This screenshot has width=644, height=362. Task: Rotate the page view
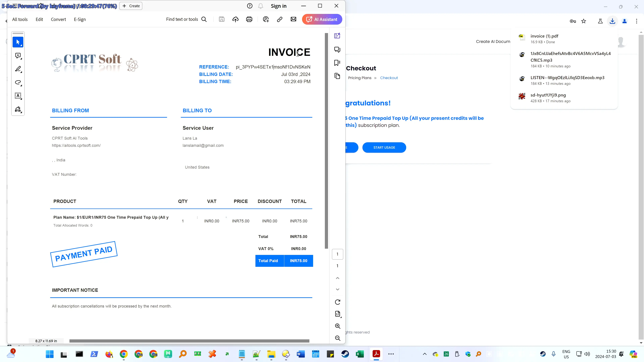[337, 302]
